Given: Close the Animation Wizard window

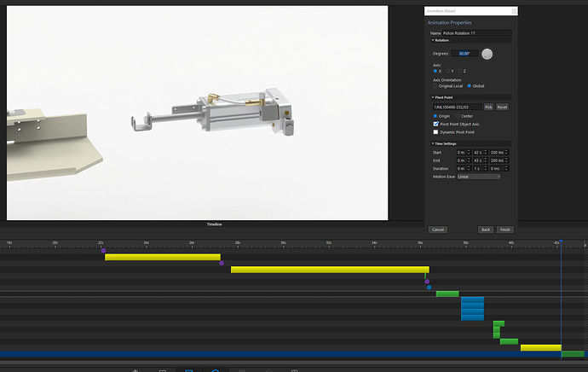Looking at the screenshot, I should click(514, 11).
